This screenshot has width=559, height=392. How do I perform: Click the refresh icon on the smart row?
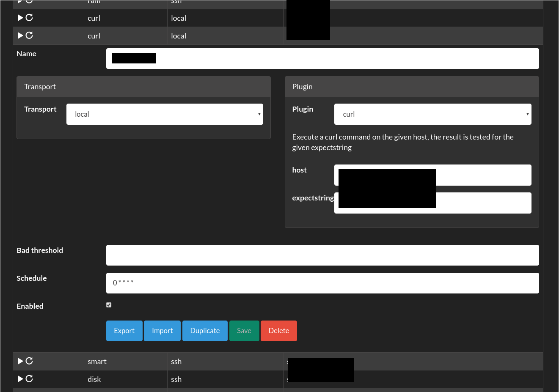click(29, 361)
